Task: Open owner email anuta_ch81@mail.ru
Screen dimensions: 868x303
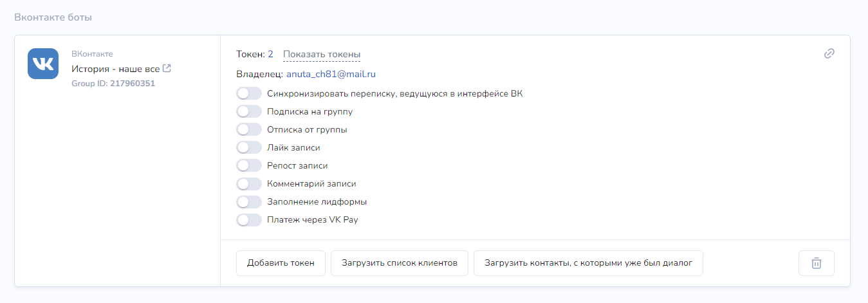Action: pyautogui.click(x=331, y=75)
